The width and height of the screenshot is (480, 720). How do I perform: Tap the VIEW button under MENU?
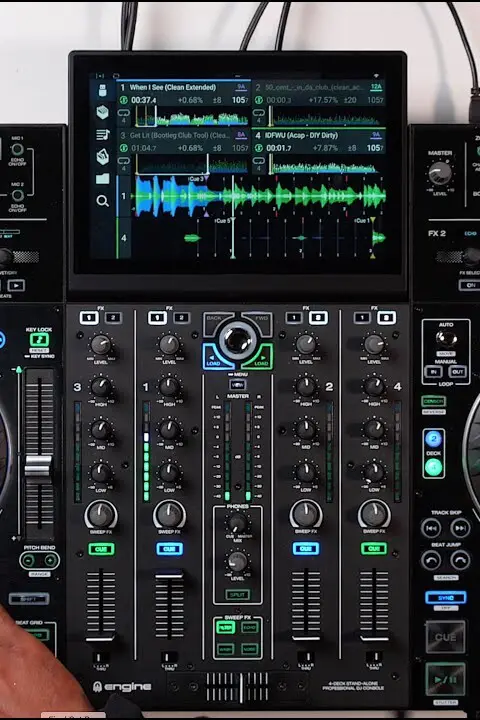click(x=237, y=385)
